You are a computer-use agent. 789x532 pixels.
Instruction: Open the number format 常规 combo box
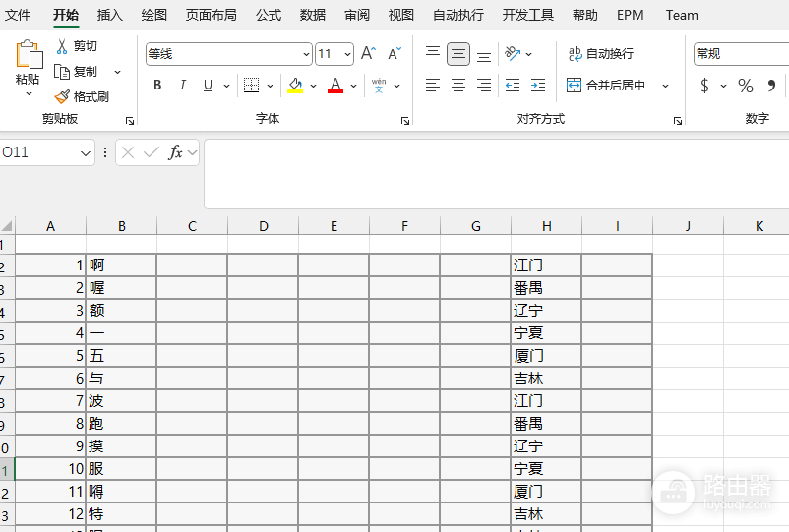pyautogui.click(x=741, y=54)
